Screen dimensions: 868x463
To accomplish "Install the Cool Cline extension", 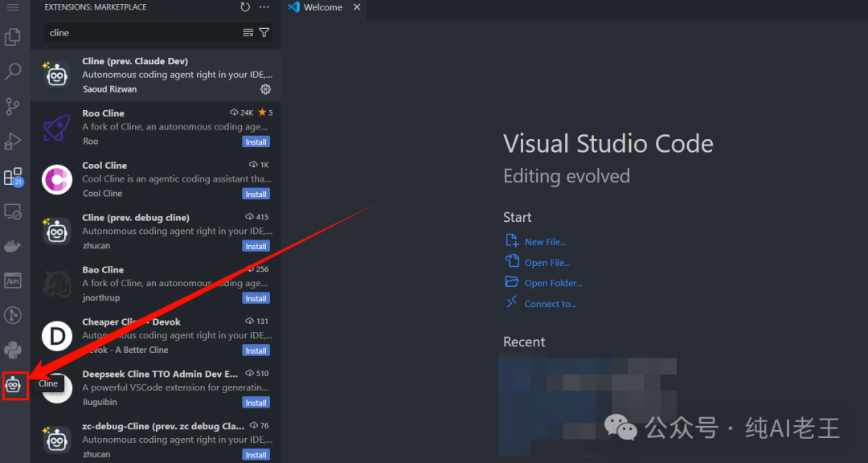I will coord(256,194).
